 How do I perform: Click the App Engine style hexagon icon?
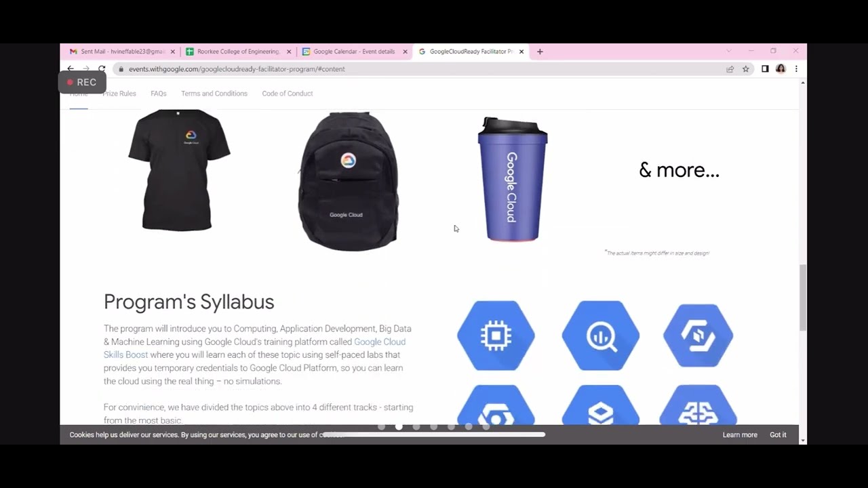pos(698,335)
